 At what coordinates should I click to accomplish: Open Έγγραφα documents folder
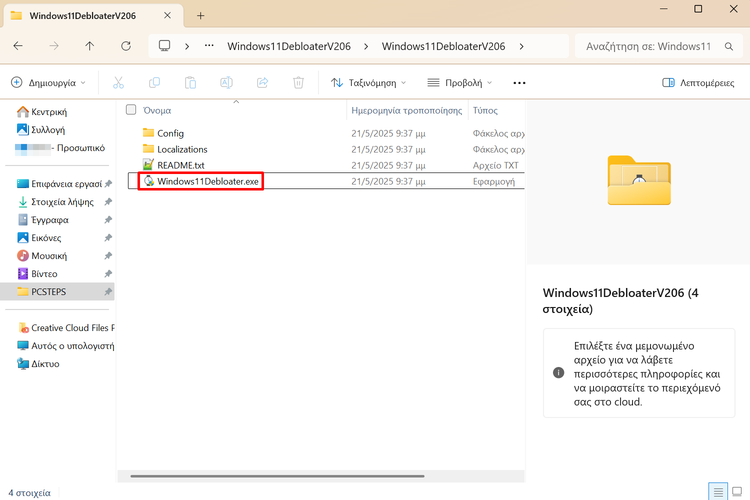[44, 220]
